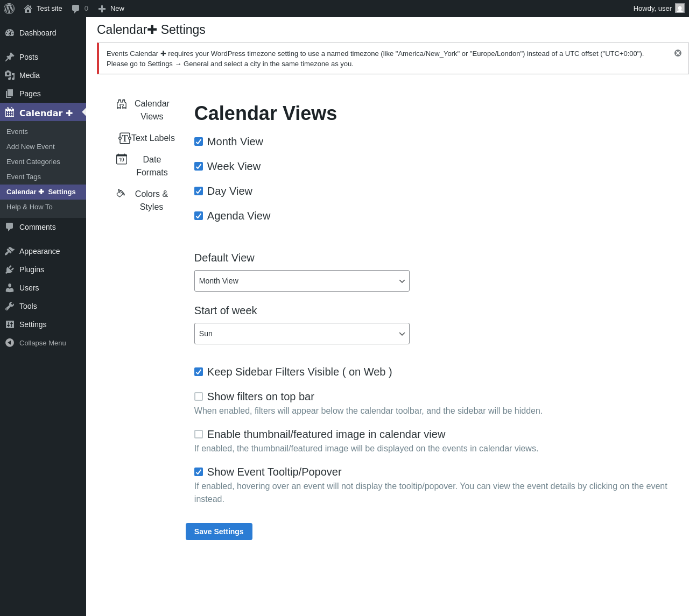The image size is (689, 616).
Task: Click the Month View label text
Action: (x=235, y=141)
